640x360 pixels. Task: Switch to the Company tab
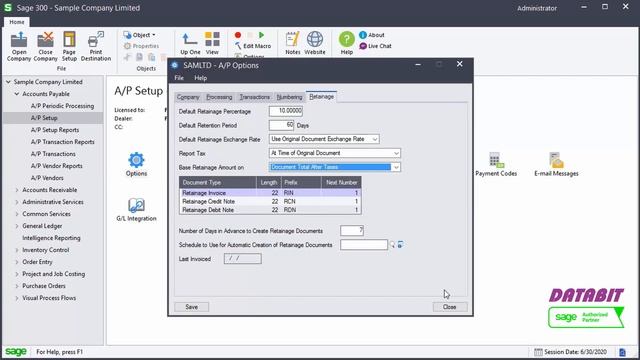pyautogui.click(x=188, y=97)
